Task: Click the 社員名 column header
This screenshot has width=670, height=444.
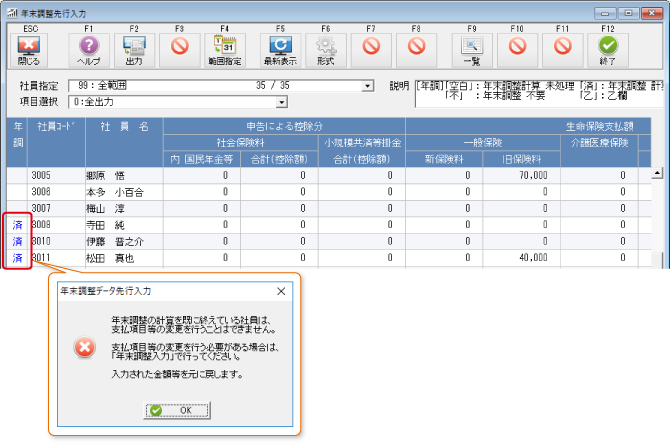Action: [x=123, y=126]
